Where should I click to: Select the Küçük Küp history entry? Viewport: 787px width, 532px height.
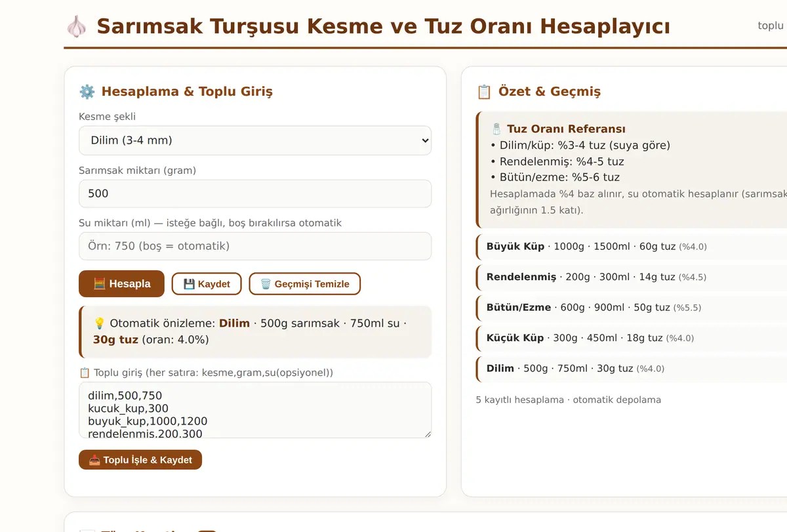[632, 338]
